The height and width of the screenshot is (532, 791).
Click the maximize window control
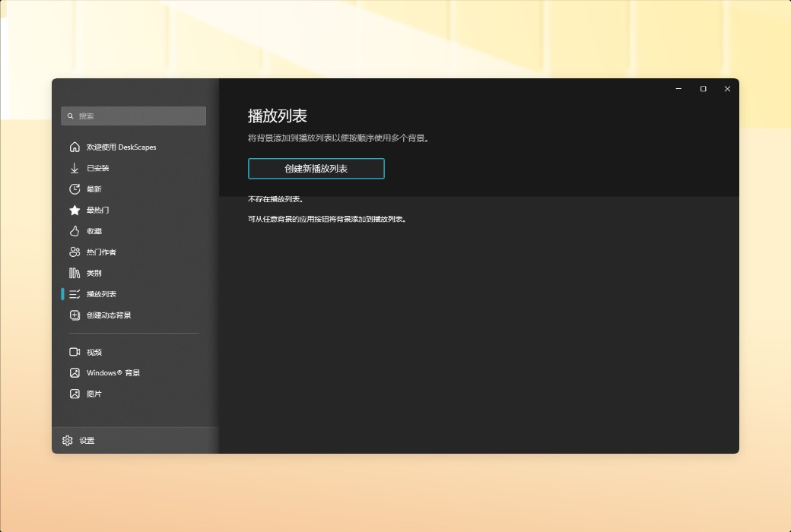coord(702,88)
